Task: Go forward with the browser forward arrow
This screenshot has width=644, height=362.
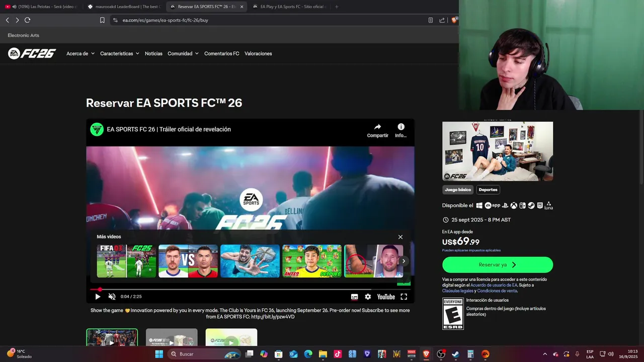Action: coord(17,20)
